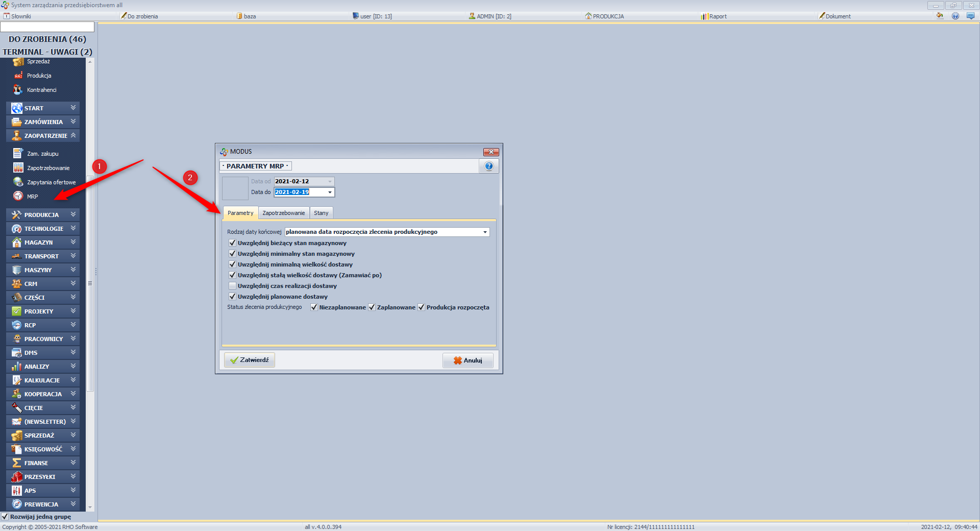Toggle the Zaplanowane status checkbox
The image size is (980, 531).
[372, 307]
